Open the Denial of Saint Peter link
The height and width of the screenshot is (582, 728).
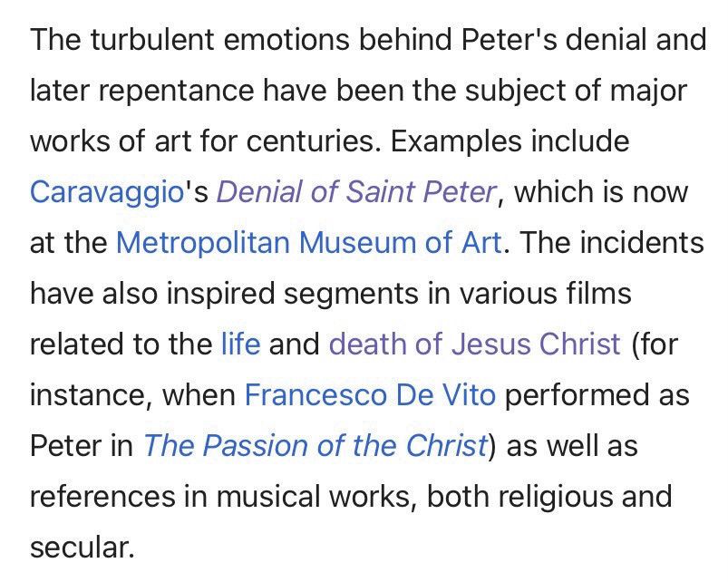[x=356, y=192]
